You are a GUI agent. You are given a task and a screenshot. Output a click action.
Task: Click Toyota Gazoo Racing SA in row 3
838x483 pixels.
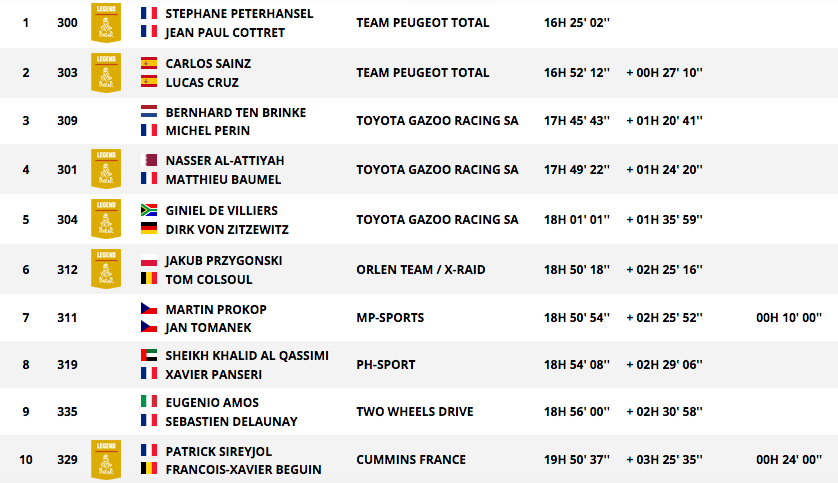(x=437, y=121)
